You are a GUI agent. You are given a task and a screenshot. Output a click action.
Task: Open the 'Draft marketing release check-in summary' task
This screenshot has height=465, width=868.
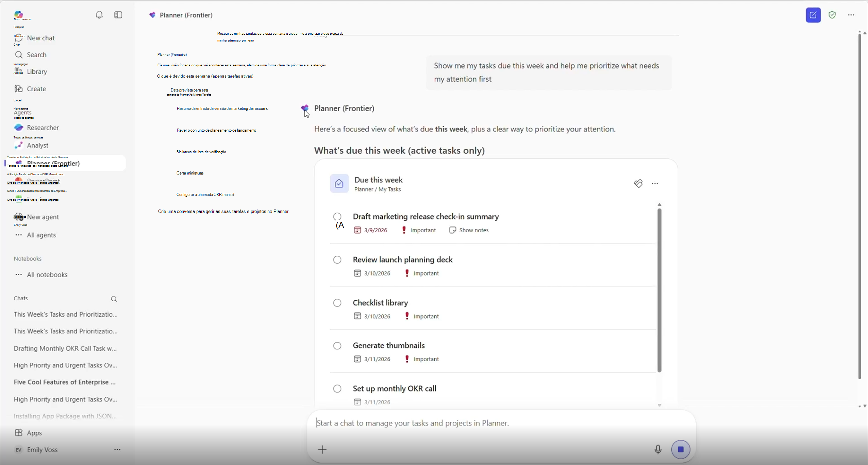click(x=426, y=217)
